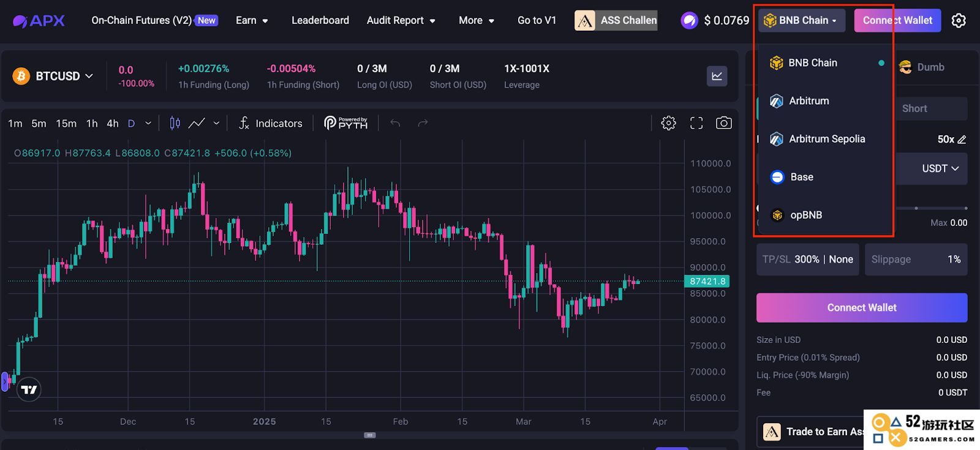Click the Dumb mode icon
Viewport: 980px width, 450px height.
pos(905,67)
